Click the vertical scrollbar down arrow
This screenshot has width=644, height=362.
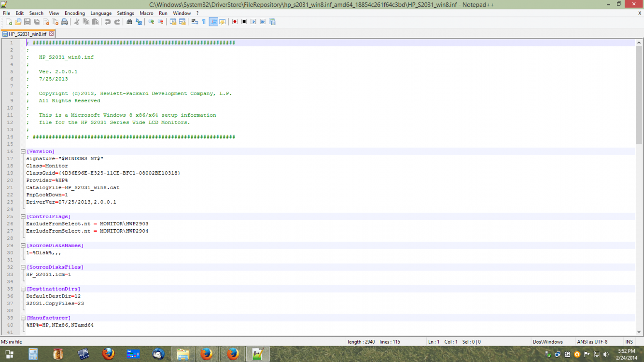[x=639, y=332]
